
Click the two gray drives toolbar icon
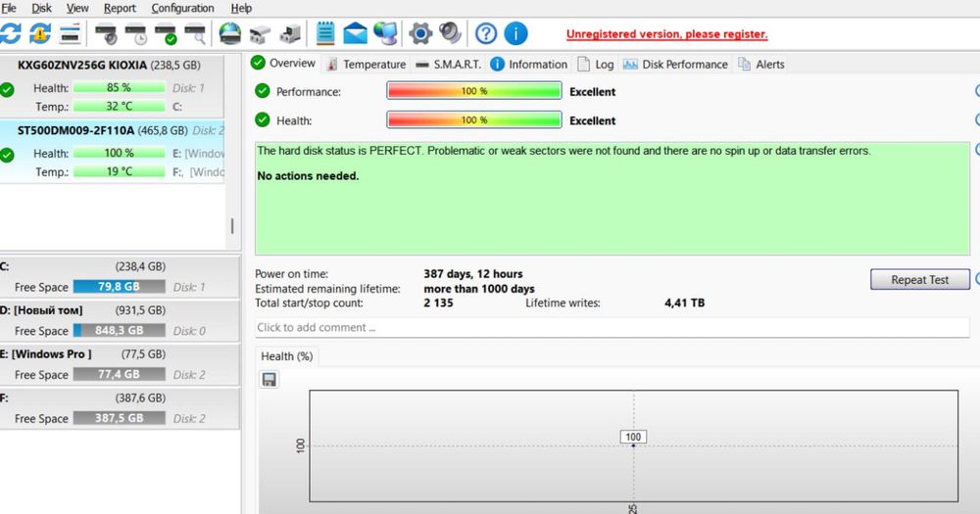[x=260, y=35]
